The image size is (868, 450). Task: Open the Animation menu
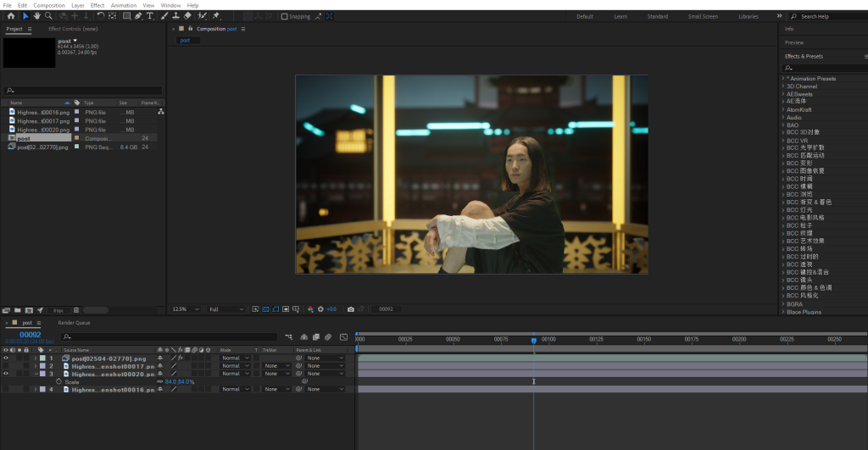tap(124, 5)
